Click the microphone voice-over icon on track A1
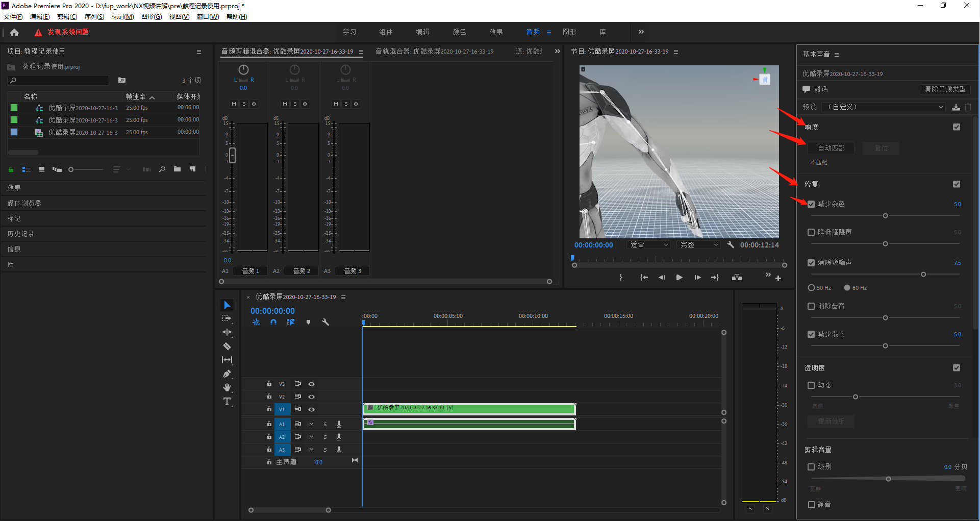 pos(339,424)
